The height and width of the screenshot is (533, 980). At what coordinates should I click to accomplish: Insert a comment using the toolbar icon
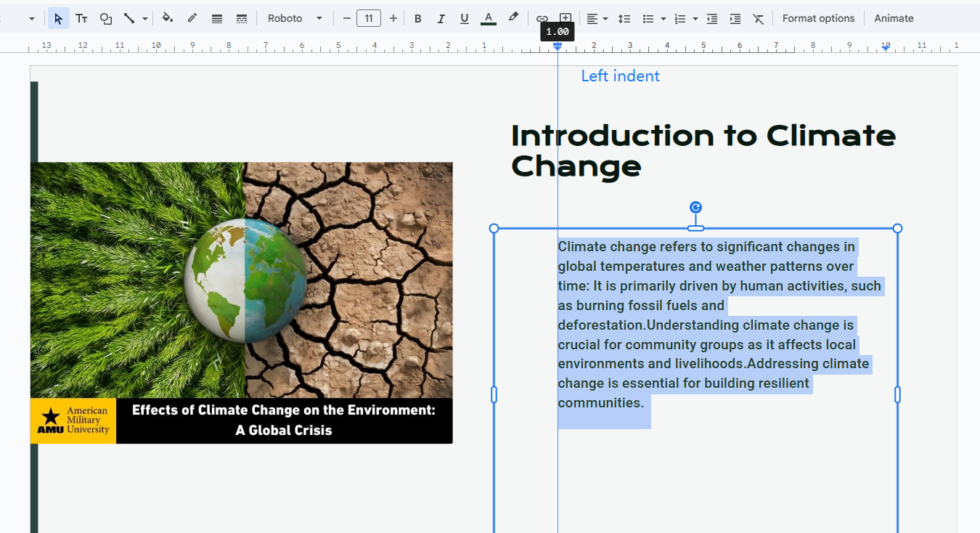(565, 16)
